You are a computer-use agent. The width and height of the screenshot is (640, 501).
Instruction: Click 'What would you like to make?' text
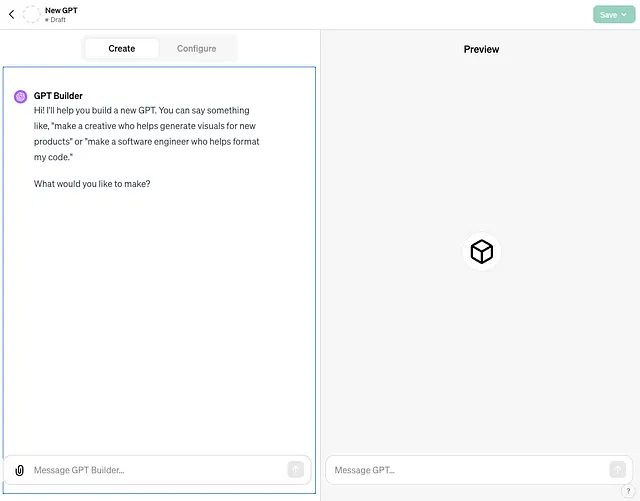coord(92,184)
